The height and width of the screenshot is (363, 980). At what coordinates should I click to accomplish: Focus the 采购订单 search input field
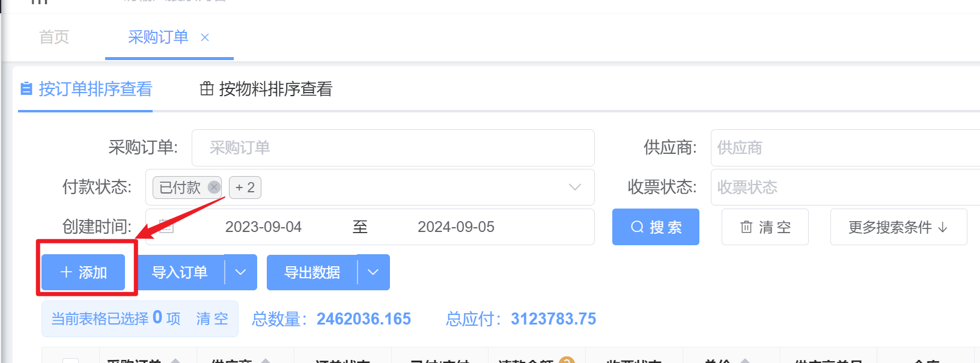pos(393,148)
